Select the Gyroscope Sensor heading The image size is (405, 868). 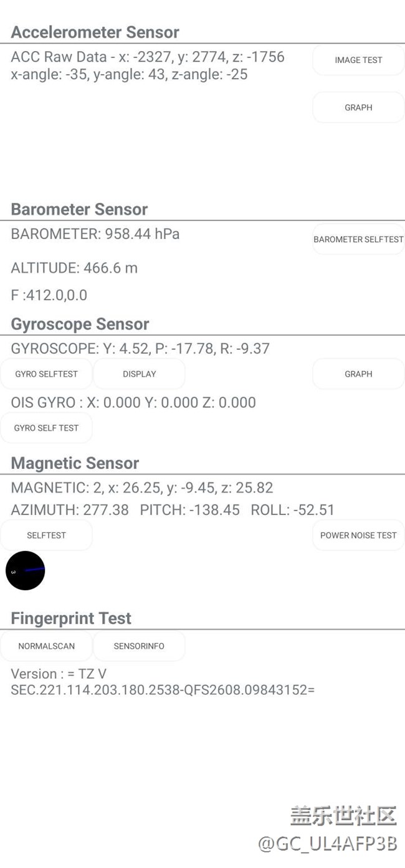(x=80, y=324)
